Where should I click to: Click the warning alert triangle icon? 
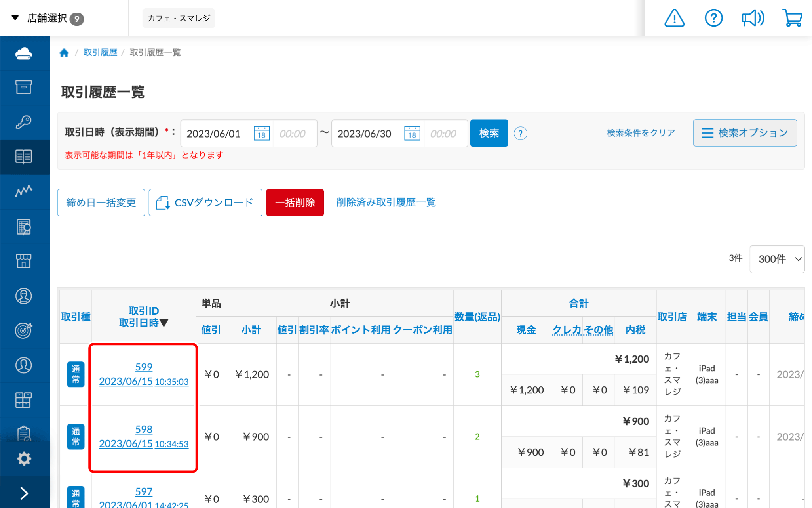coord(674,18)
